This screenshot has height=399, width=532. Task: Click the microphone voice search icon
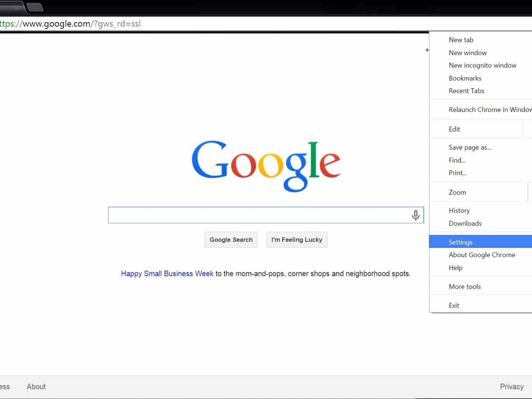click(x=415, y=215)
